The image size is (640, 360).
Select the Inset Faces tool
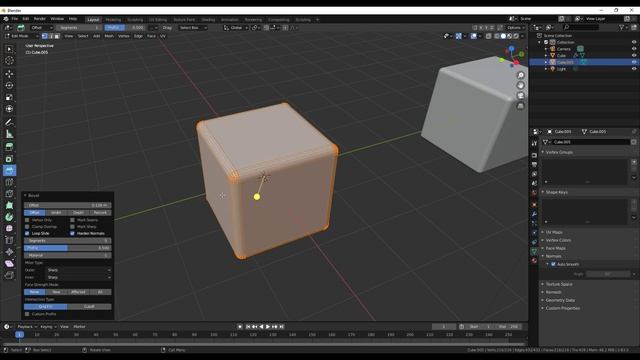coord(9,159)
